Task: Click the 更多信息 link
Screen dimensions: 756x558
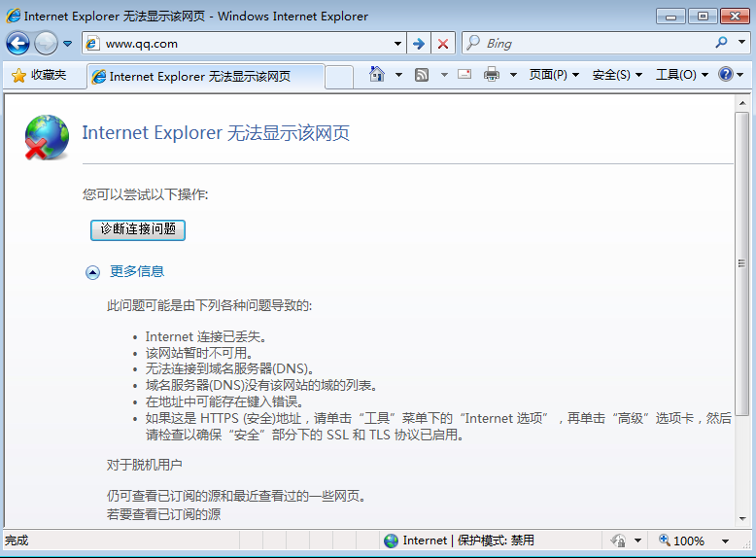Action: coord(137,271)
